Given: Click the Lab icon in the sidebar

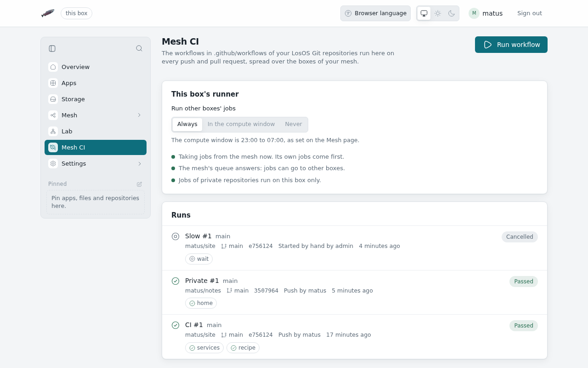Looking at the screenshot, I should 53,132.
